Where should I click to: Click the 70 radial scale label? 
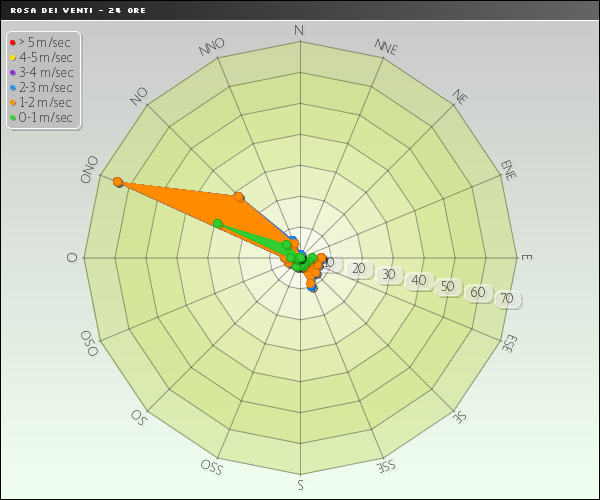pyautogui.click(x=506, y=298)
